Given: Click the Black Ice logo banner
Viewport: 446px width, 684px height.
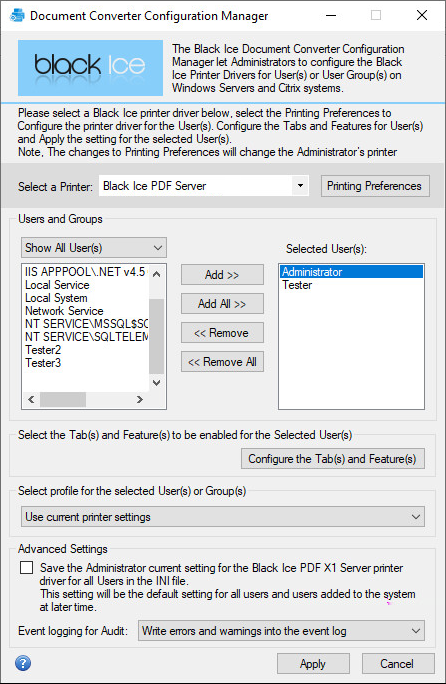Looking at the screenshot, I should (90, 68).
